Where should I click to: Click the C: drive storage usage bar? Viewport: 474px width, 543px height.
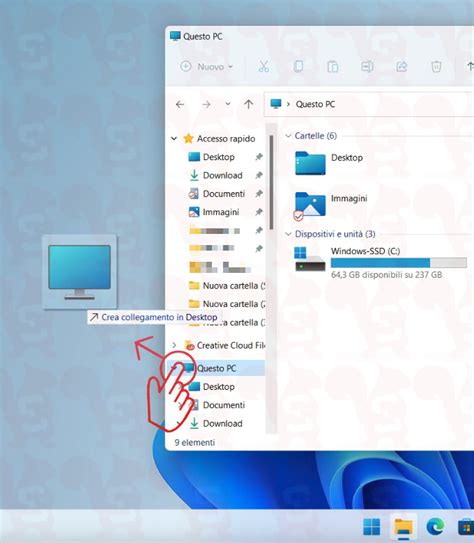coord(399,263)
